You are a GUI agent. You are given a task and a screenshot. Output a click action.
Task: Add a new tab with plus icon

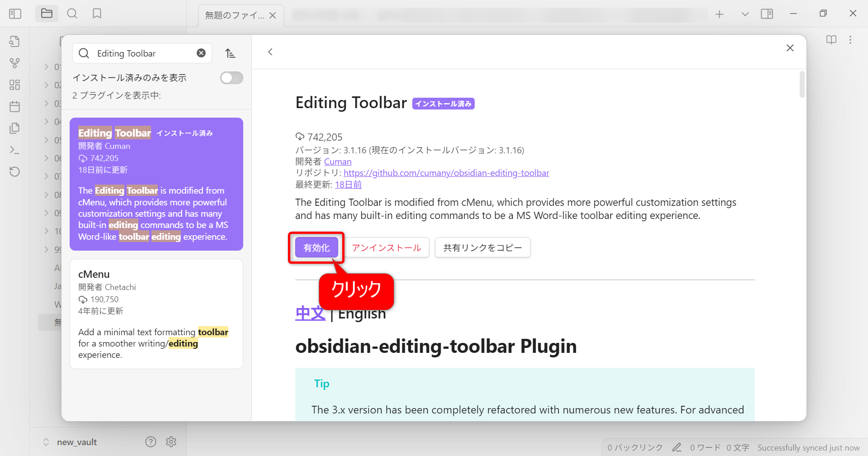coord(719,14)
